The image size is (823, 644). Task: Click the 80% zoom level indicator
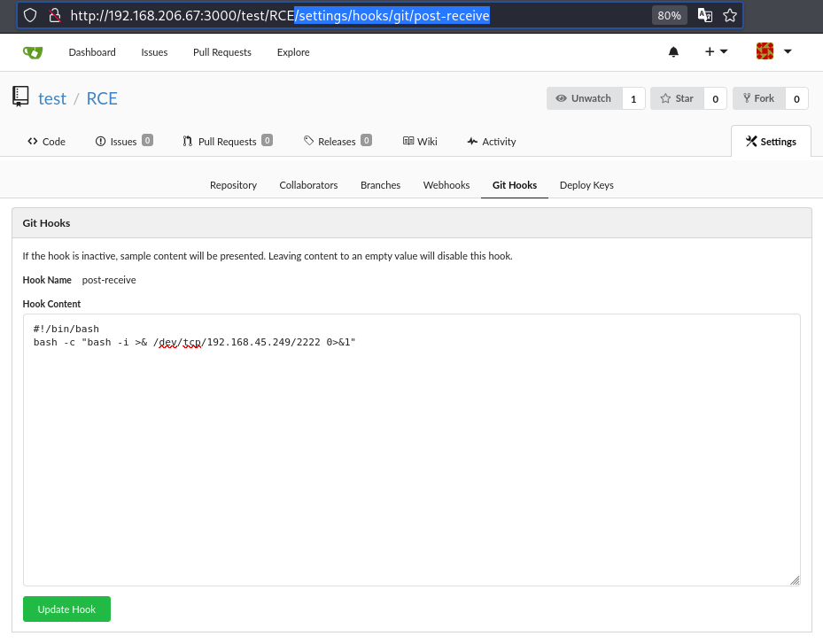669,15
